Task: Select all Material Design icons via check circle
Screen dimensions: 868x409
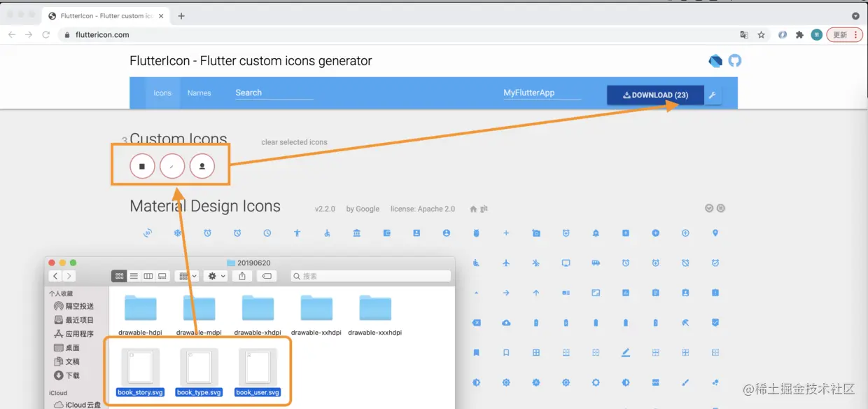Action: pyautogui.click(x=709, y=208)
